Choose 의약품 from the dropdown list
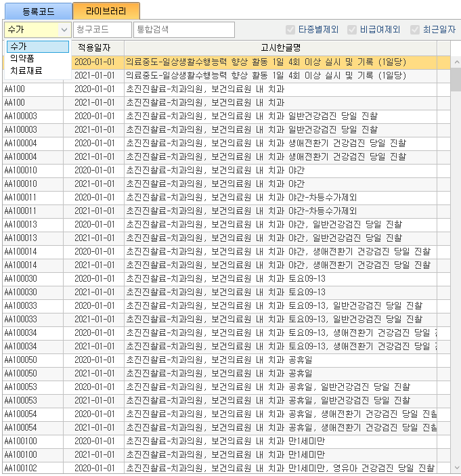461x476 pixels. click(x=22, y=58)
